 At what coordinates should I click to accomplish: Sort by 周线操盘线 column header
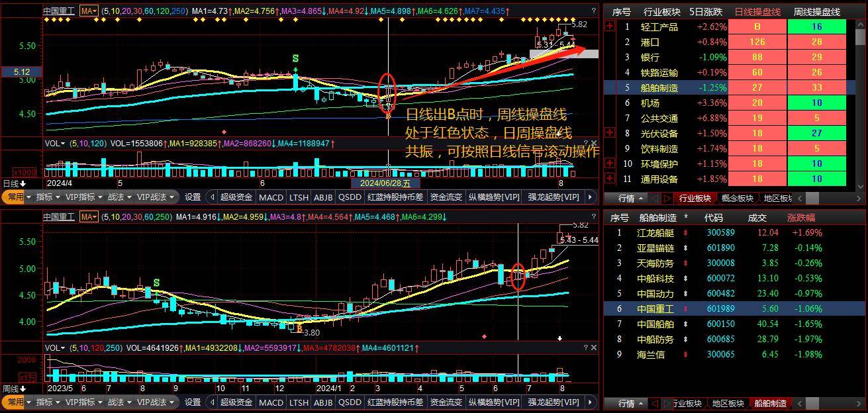tap(816, 11)
